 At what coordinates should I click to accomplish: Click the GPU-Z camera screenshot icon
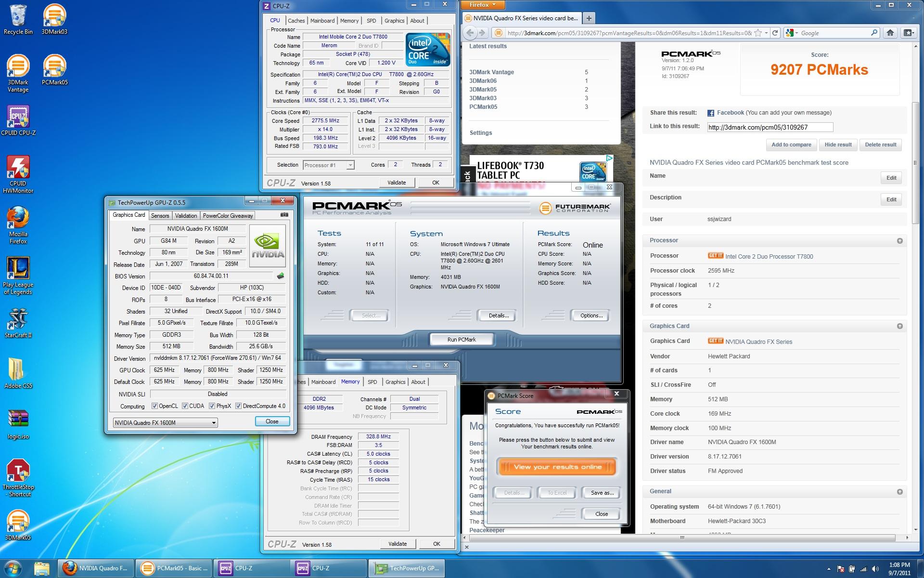point(284,215)
